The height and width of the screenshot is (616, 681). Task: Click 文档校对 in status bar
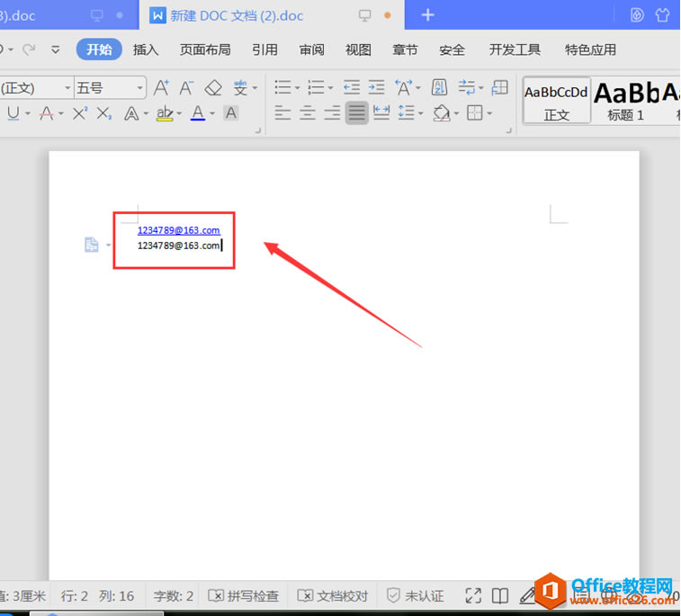tap(332, 595)
